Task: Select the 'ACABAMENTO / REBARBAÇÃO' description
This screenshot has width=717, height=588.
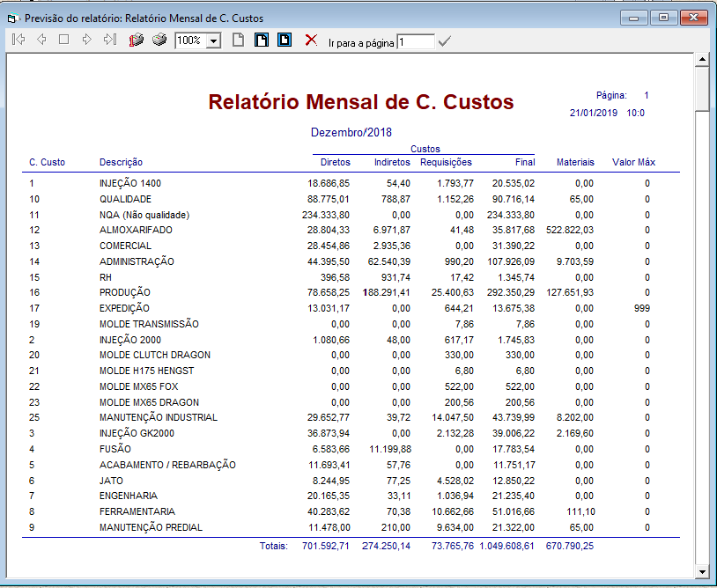Action: pyautogui.click(x=168, y=465)
